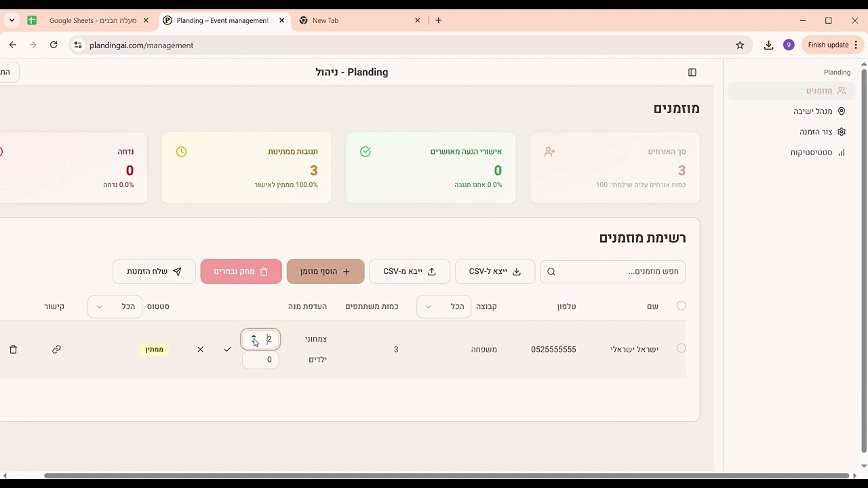Click the קישור column header
The image size is (868, 488).
[x=54, y=307]
